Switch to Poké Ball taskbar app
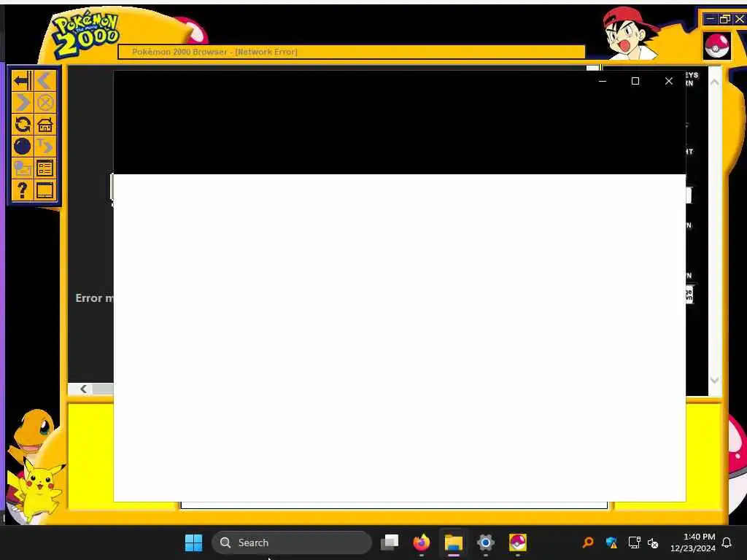747x560 pixels. pyautogui.click(x=517, y=542)
